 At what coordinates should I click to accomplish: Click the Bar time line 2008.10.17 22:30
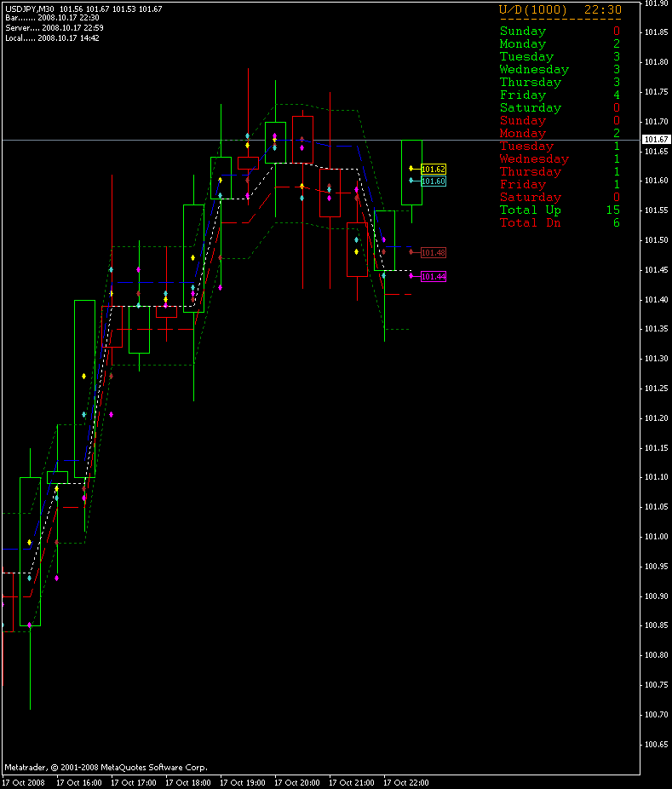(52, 18)
